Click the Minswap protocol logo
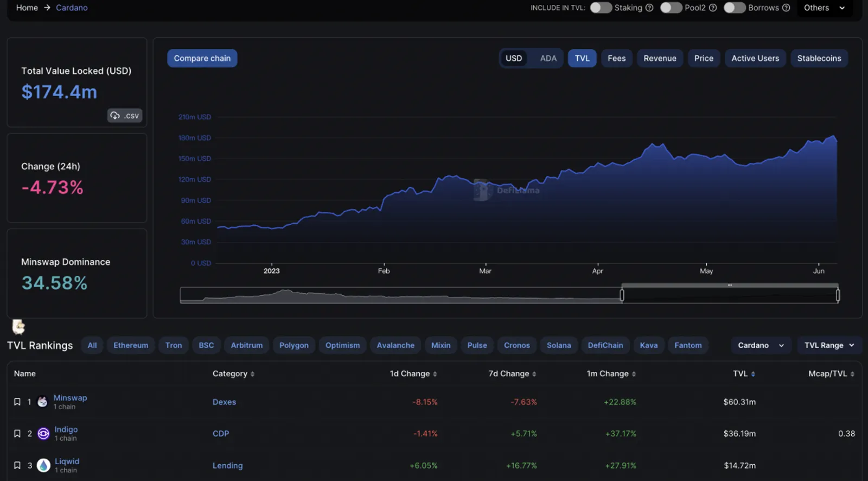The height and width of the screenshot is (481, 868). [42, 402]
